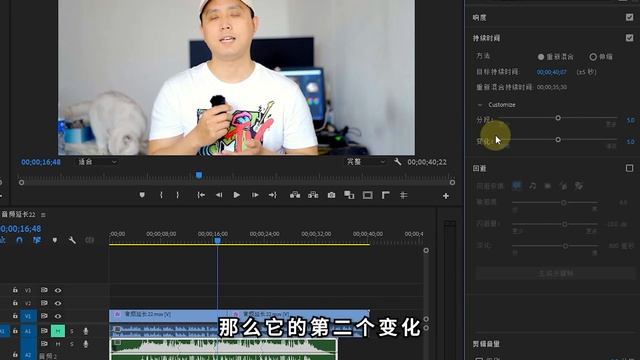
Task: Toggle lock on track V1
Action: coord(15,316)
